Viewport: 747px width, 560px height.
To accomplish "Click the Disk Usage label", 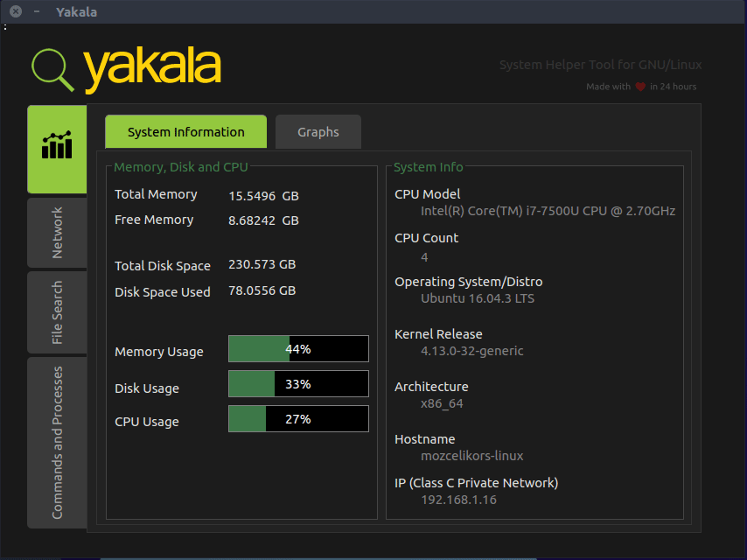I will [147, 388].
